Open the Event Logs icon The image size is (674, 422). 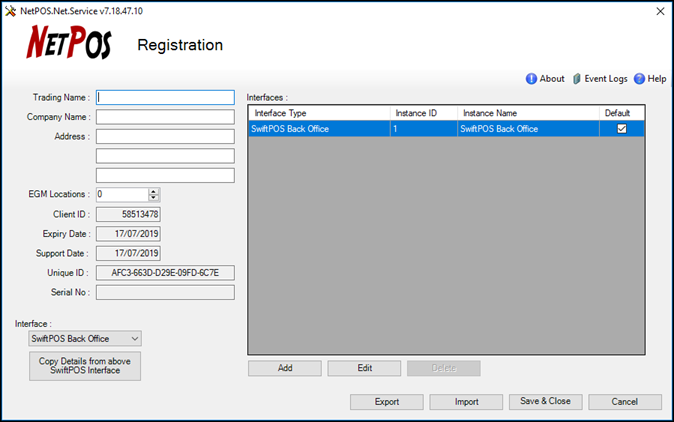[x=577, y=79]
